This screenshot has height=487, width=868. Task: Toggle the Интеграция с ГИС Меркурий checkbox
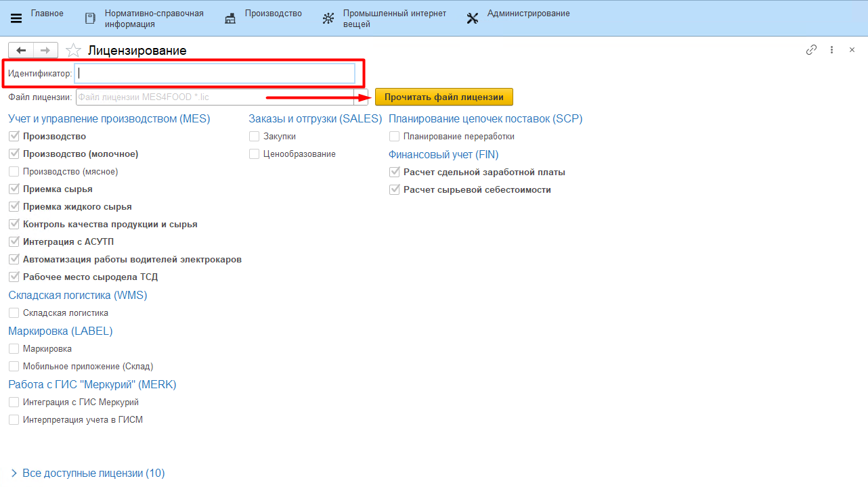pos(14,402)
